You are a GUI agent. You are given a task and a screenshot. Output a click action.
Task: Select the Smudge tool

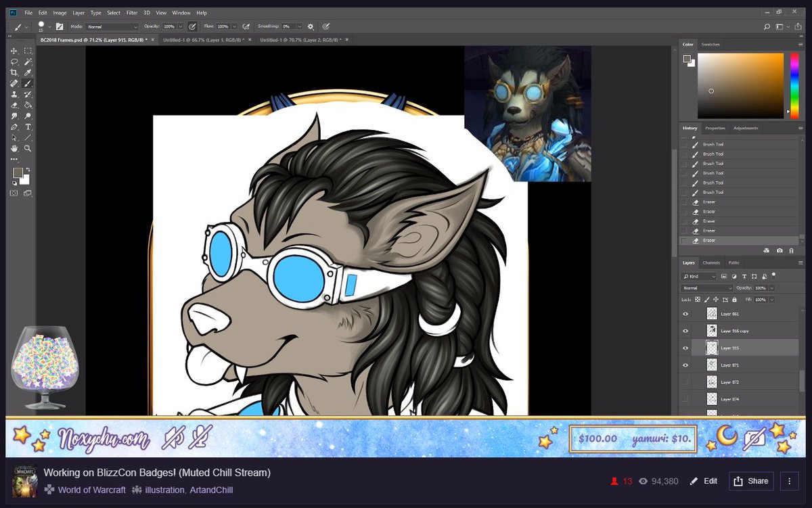(14, 116)
